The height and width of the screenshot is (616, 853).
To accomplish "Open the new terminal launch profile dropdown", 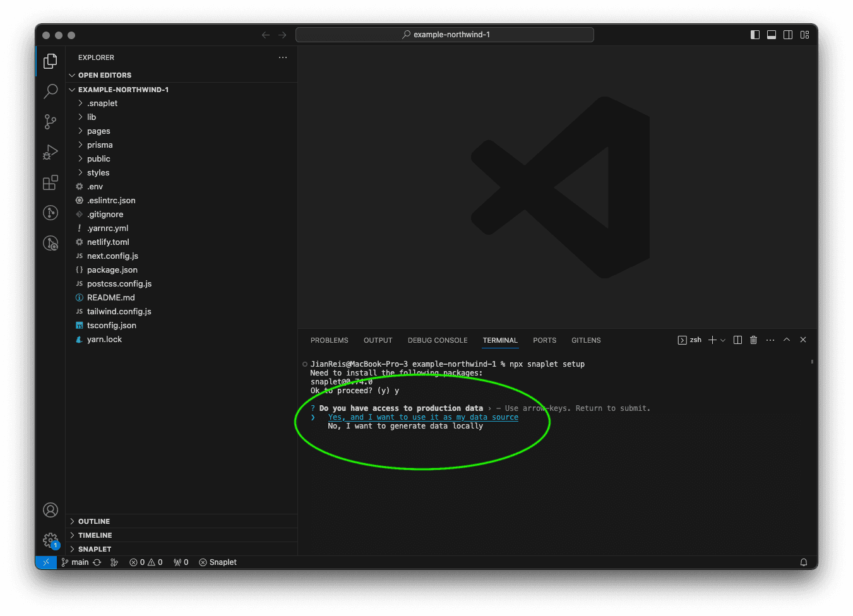I will click(723, 340).
